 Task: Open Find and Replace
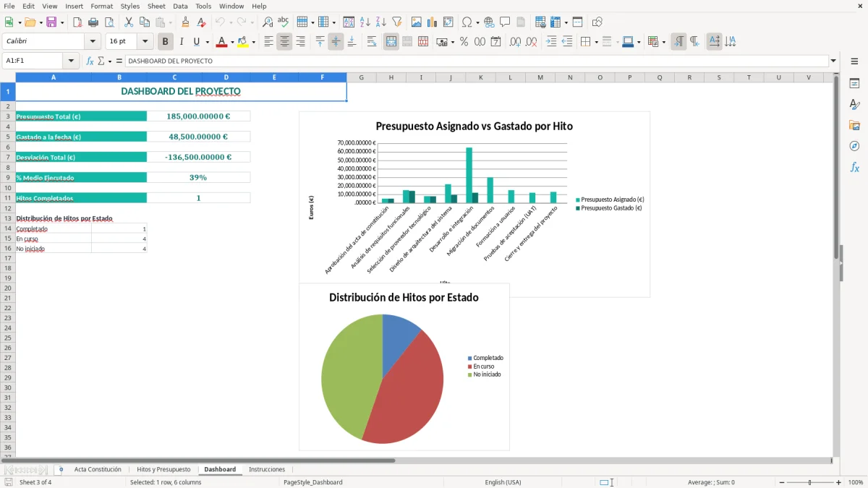coord(268,22)
